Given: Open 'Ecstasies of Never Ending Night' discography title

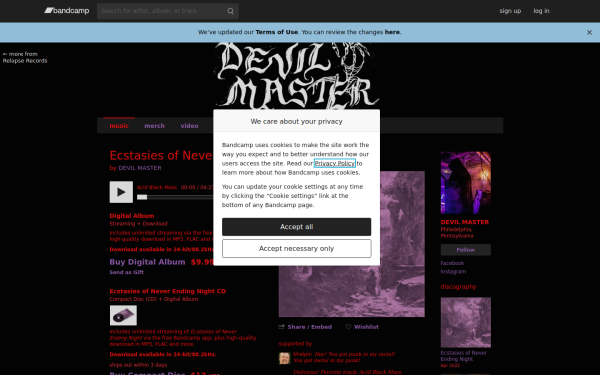Looking at the screenshot, I should (x=463, y=356).
